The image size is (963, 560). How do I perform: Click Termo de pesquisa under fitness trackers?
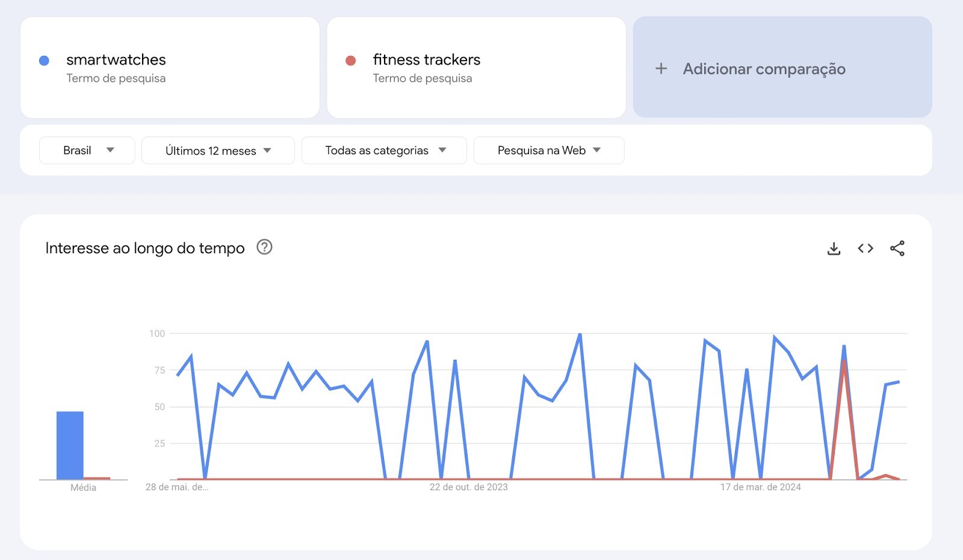423,78
